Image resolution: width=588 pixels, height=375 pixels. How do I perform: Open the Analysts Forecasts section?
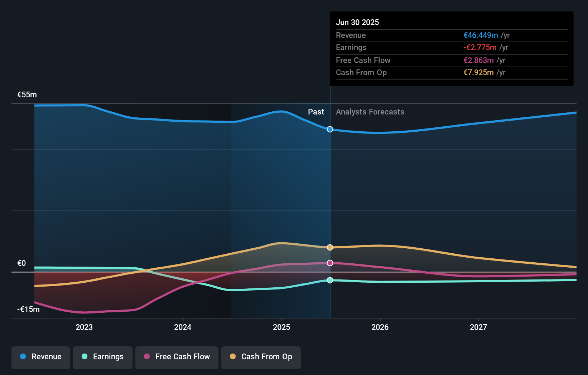[x=370, y=112]
